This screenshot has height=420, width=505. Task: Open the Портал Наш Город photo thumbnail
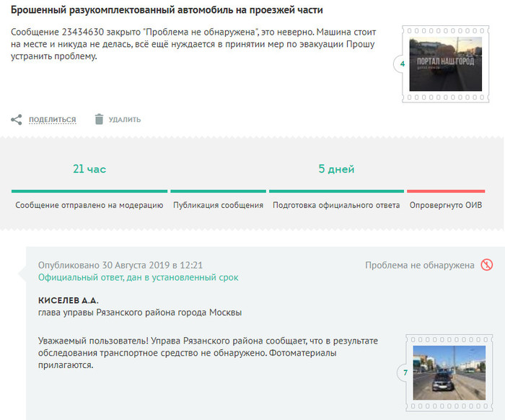coord(445,64)
